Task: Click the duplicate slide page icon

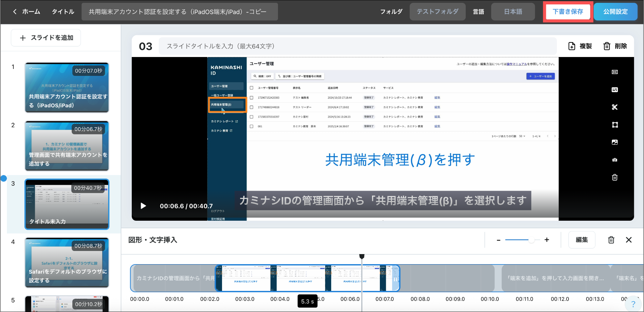Action: [572, 46]
